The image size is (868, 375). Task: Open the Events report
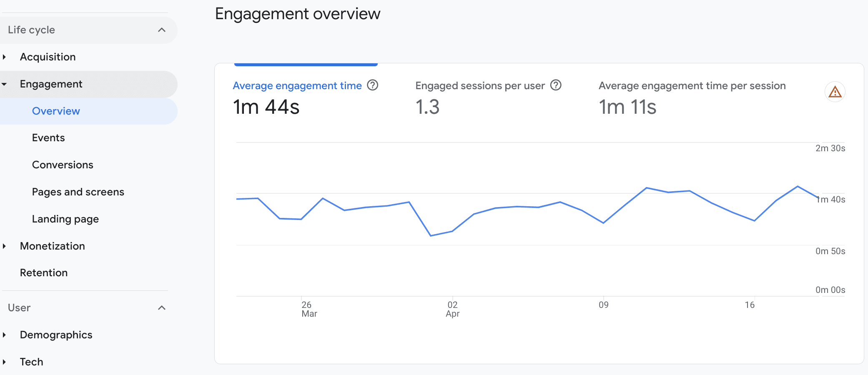(x=48, y=137)
